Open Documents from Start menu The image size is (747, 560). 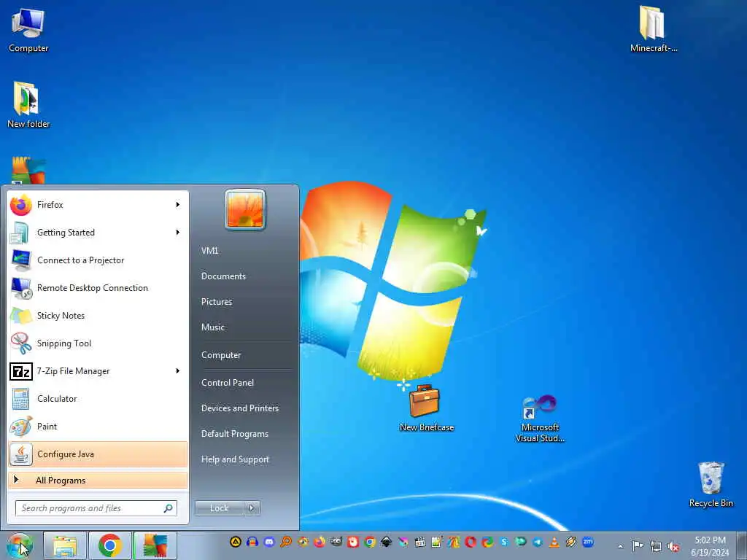pos(223,276)
